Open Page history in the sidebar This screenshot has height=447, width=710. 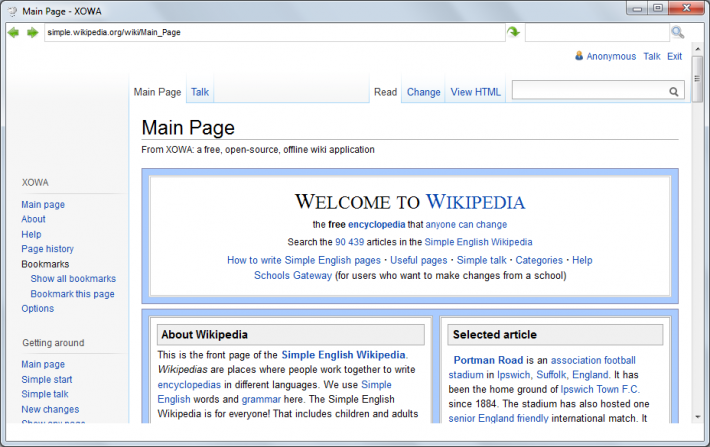click(x=48, y=249)
